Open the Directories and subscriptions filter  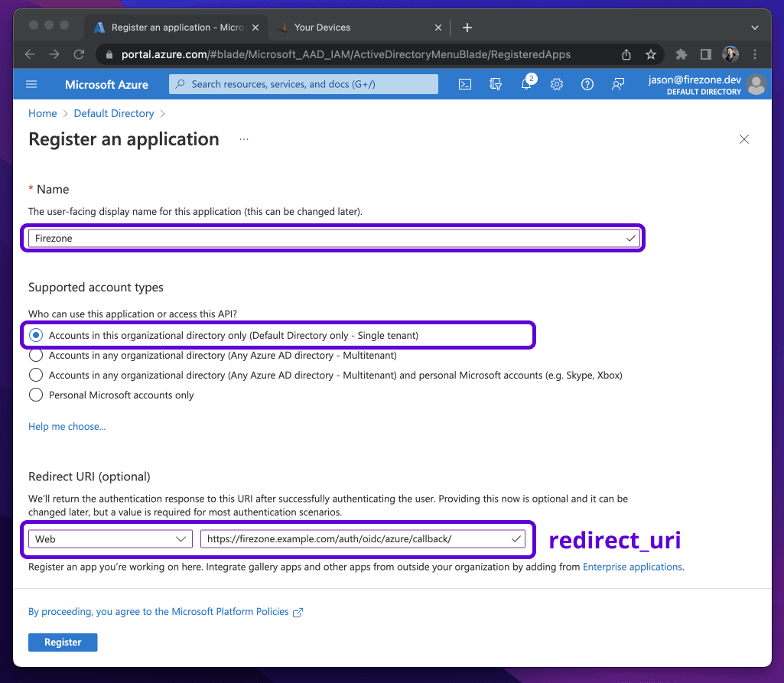(495, 84)
